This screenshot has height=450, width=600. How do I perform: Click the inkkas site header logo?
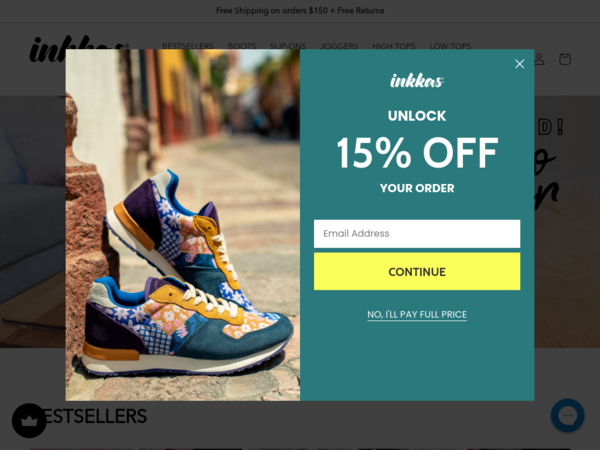[x=78, y=49]
